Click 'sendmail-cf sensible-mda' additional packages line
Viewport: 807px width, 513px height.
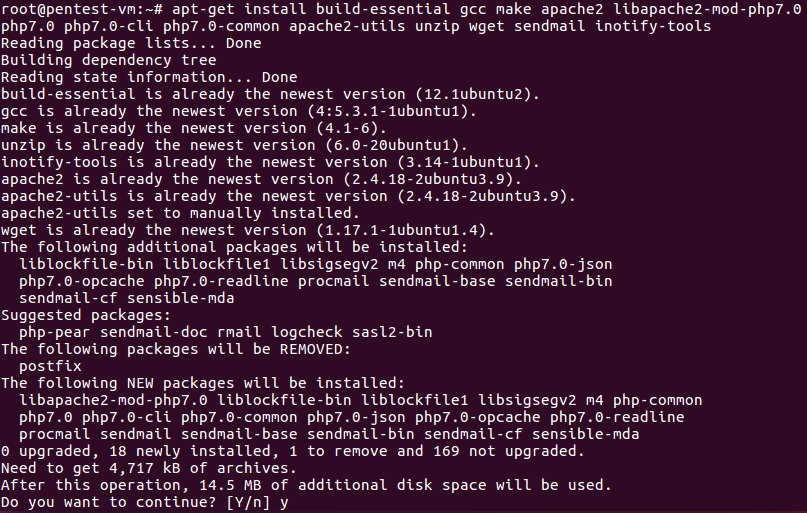tap(127, 298)
